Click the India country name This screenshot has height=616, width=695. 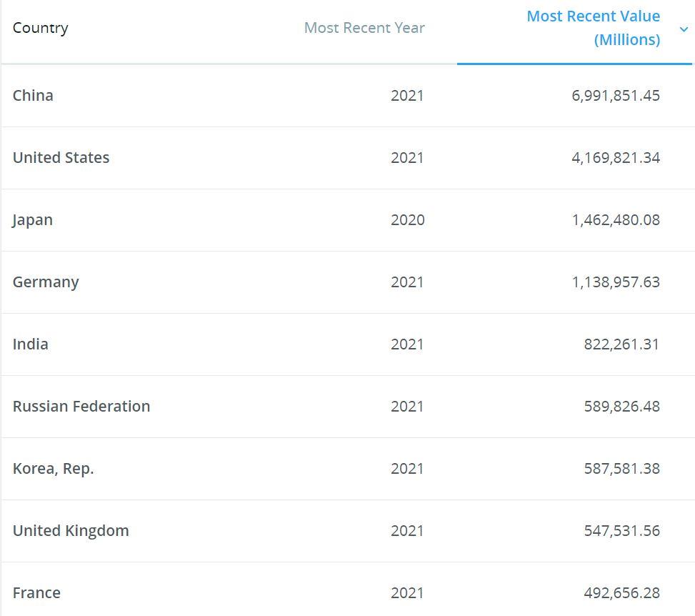click(x=31, y=344)
